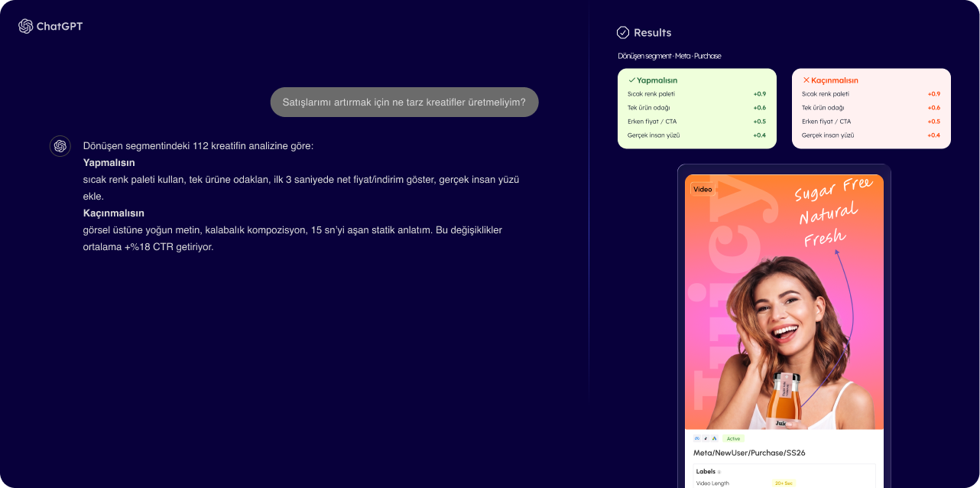Click the Yapmalısın card title
Image resolution: width=980 pixels, height=488 pixels.
(x=657, y=80)
